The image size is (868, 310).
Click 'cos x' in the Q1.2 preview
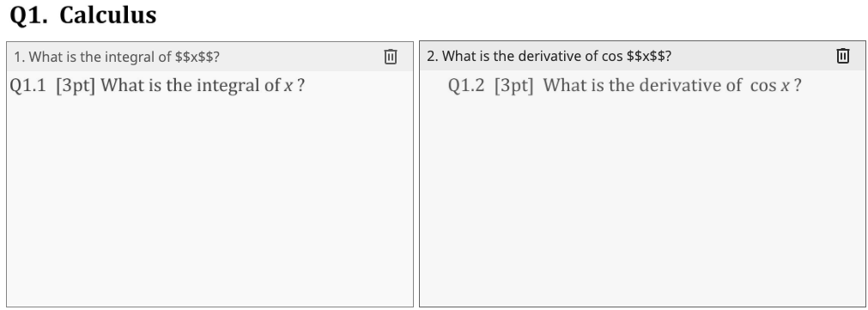coord(769,86)
